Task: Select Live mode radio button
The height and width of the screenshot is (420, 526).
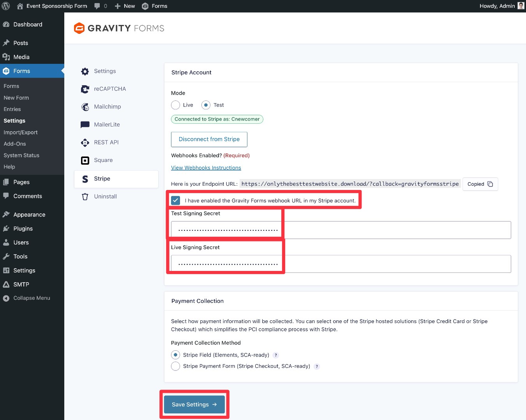Action: pos(176,105)
